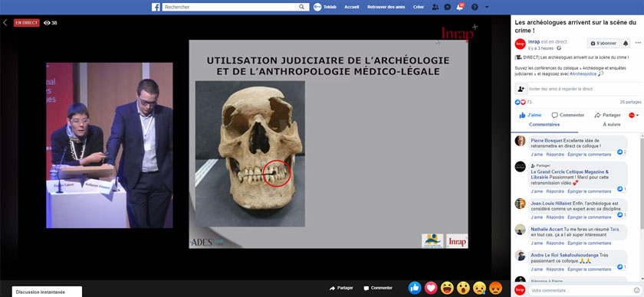
Task: Reply to Pierre Bosquet's comment
Action: point(555,155)
